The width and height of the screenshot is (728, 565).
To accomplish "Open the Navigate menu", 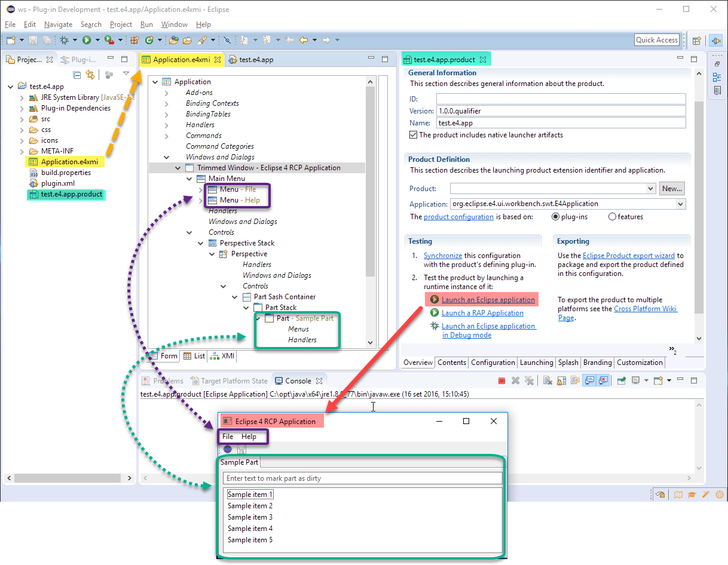I will point(58,24).
